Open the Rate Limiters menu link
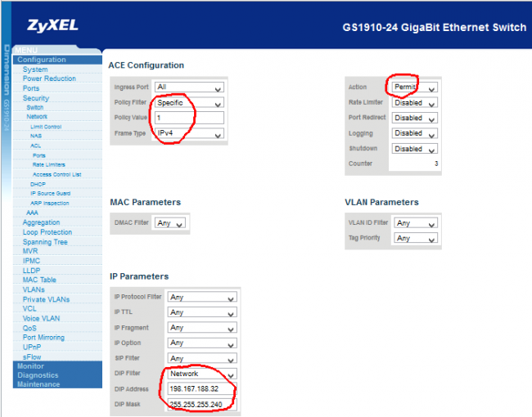The width and height of the screenshot is (532, 417). coord(49,165)
